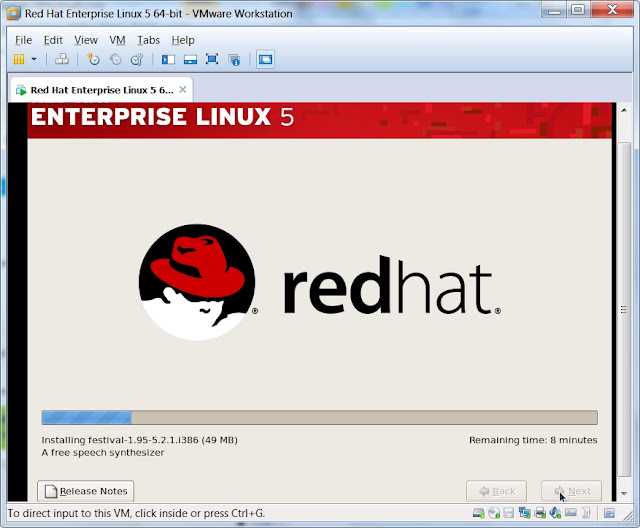Open the VM menu
Image resolution: width=640 pixels, height=528 pixels.
click(x=117, y=40)
